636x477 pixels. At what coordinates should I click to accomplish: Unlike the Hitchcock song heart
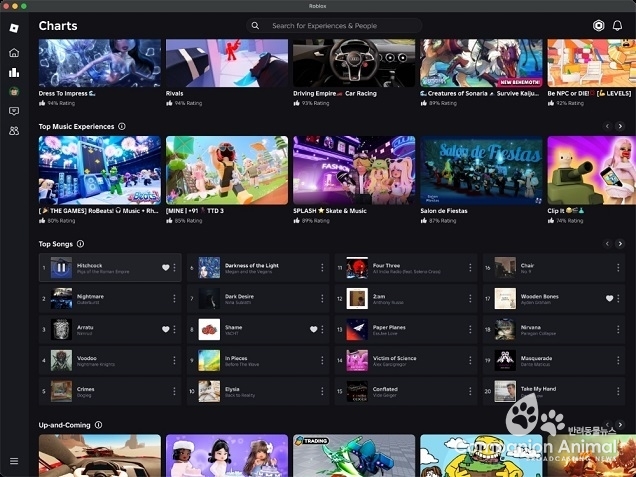pyautogui.click(x=165, y=267)
